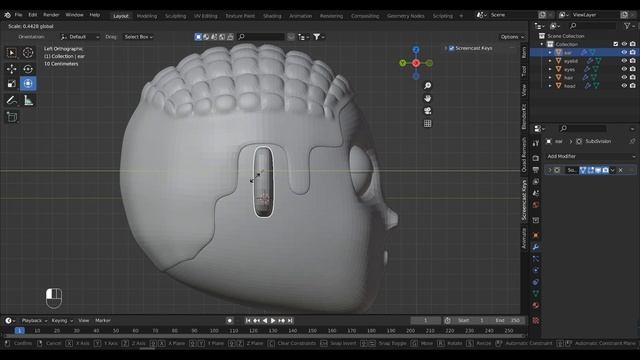The image size is (640, 360).
Task: Click the red X axis of navigation gizmo
Action: [x=416, y=63]
